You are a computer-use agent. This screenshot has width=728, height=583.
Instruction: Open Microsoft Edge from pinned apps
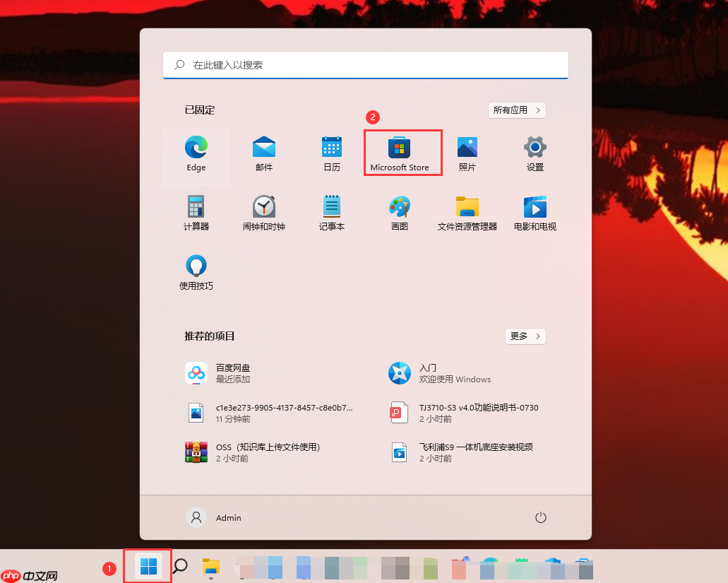coord(196,152)
